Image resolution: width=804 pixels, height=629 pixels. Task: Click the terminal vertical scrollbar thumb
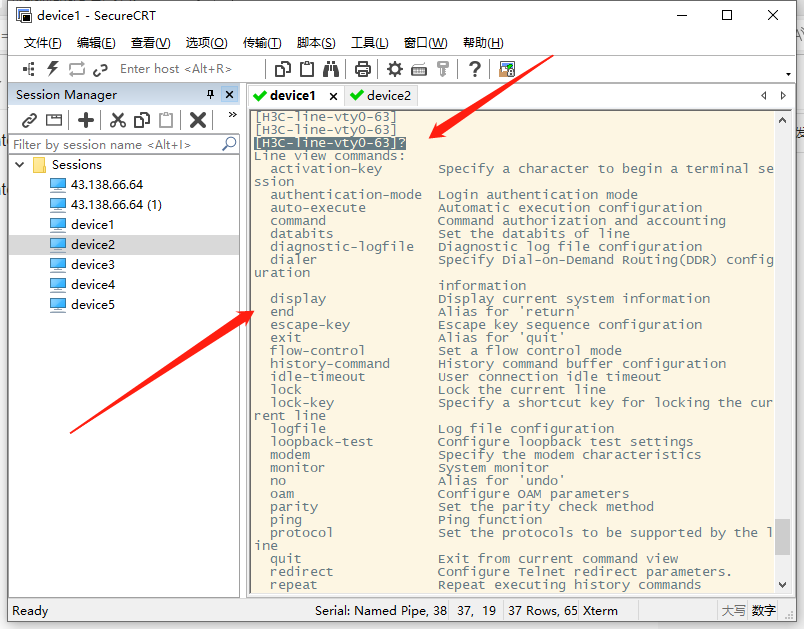tap(782, 537)
